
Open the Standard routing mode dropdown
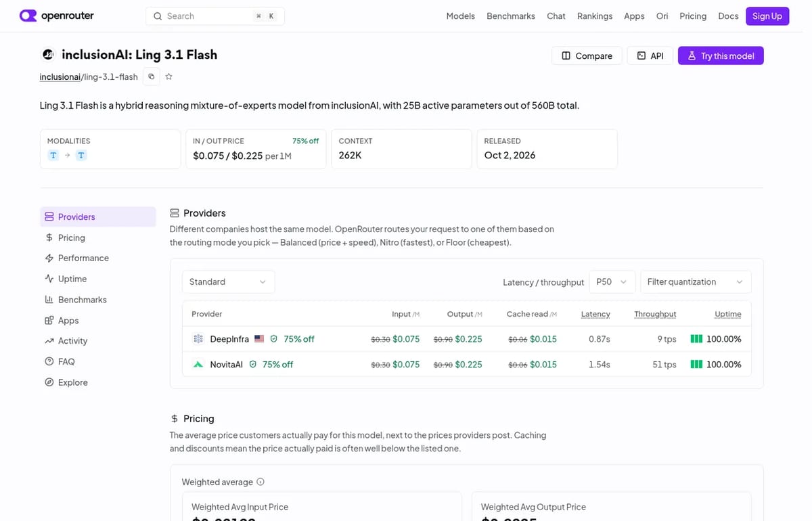[x=229, y=282]
